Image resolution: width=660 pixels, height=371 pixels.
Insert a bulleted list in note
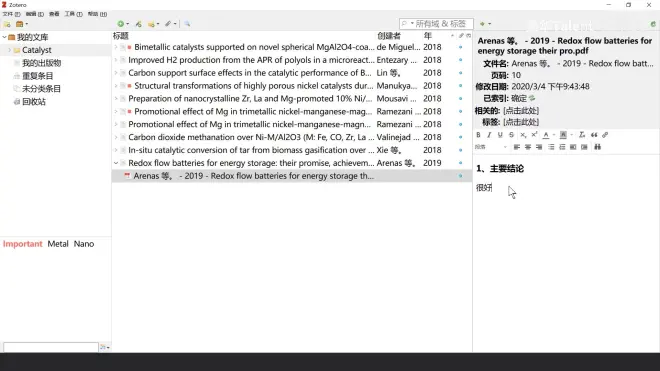551,147
